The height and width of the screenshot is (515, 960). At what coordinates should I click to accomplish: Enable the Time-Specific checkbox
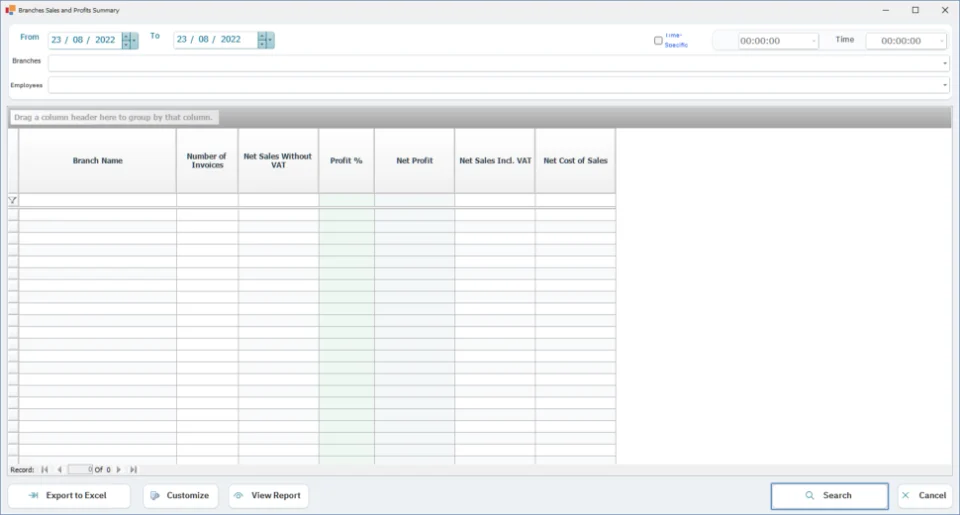tap(658, 41)
